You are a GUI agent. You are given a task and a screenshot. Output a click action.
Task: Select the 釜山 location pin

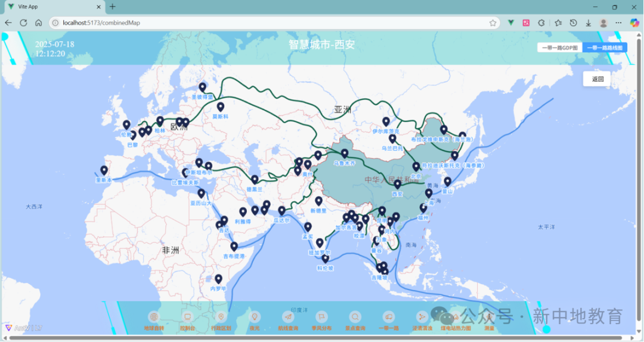[447, 181]
